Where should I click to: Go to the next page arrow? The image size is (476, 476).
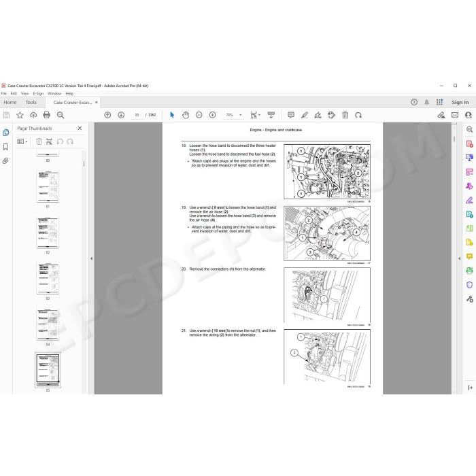point(121,115)
